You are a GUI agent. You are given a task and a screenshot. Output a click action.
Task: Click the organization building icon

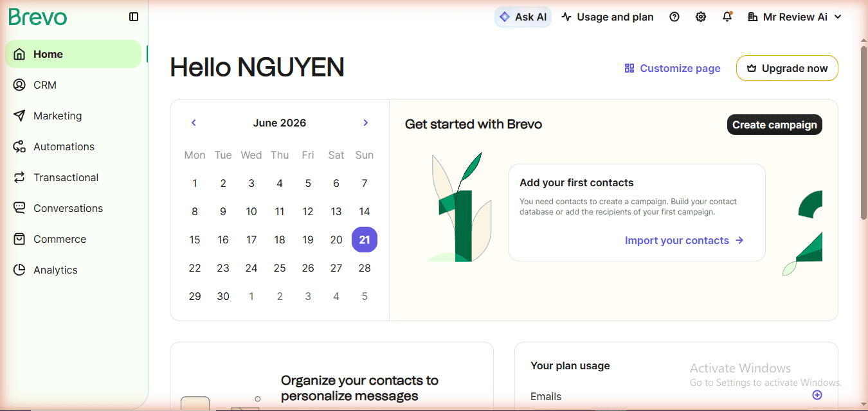click(753, 17)
